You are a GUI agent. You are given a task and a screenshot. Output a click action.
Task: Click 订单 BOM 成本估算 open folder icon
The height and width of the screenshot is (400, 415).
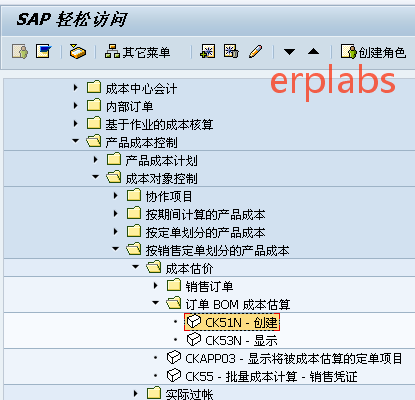[x=174, y=303]
